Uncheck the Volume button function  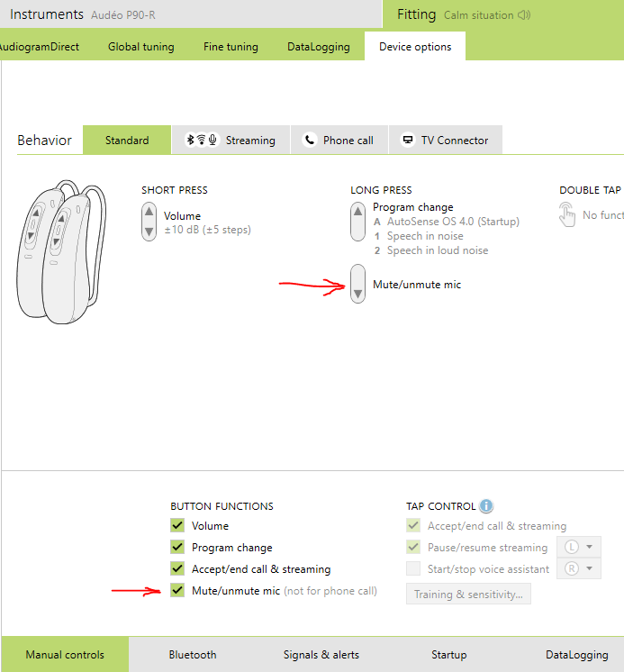(177, 525)
